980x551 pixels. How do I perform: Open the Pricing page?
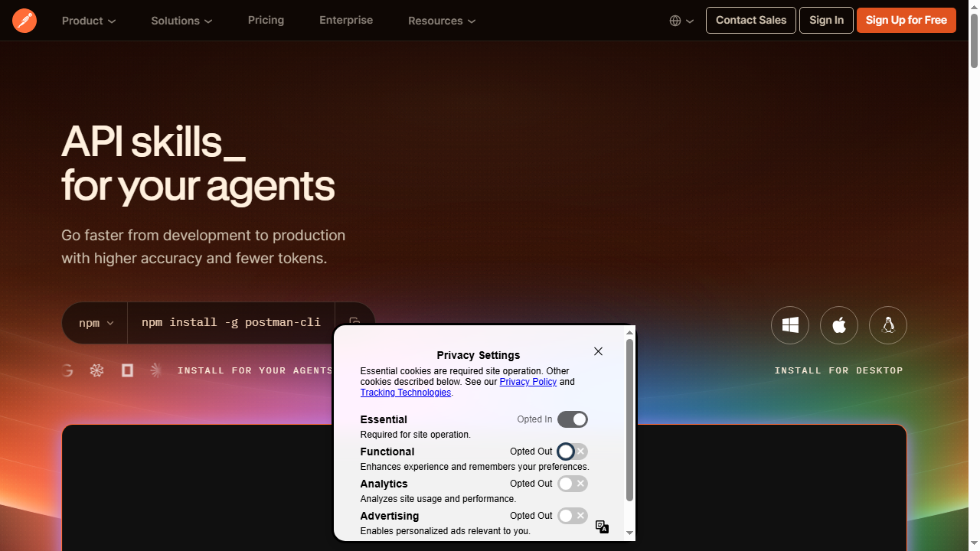coord(266,20)
